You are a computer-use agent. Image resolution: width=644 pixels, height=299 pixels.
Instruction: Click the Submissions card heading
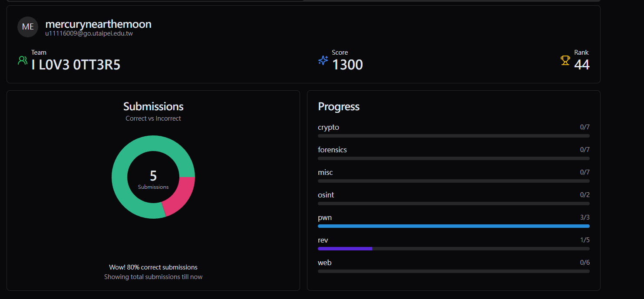tap(153, 106)
